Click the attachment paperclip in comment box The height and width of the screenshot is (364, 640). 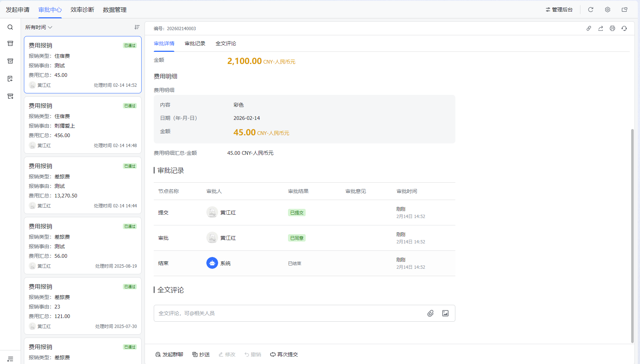pyautogui.click(x=430, y=313)
